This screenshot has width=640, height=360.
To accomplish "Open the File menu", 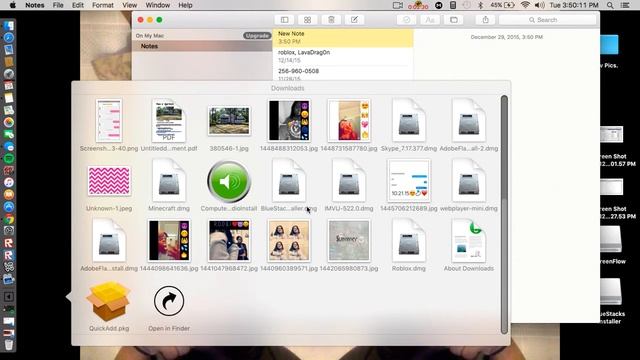I will pos(58,5).
